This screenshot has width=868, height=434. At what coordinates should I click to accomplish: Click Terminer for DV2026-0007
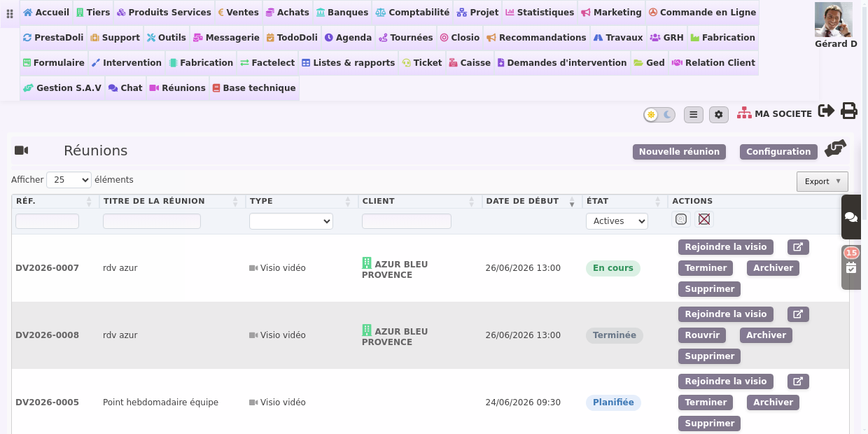coord(706,268)
